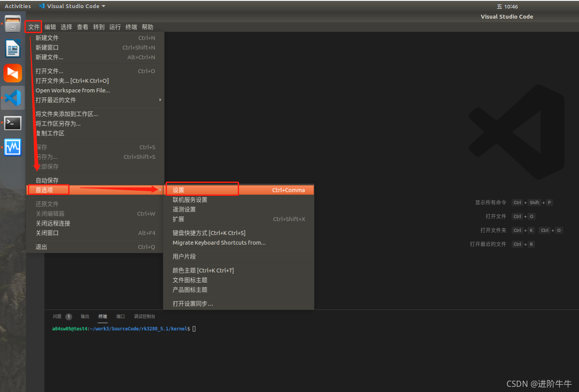Open the 查看 menu

tap(82, 27)
